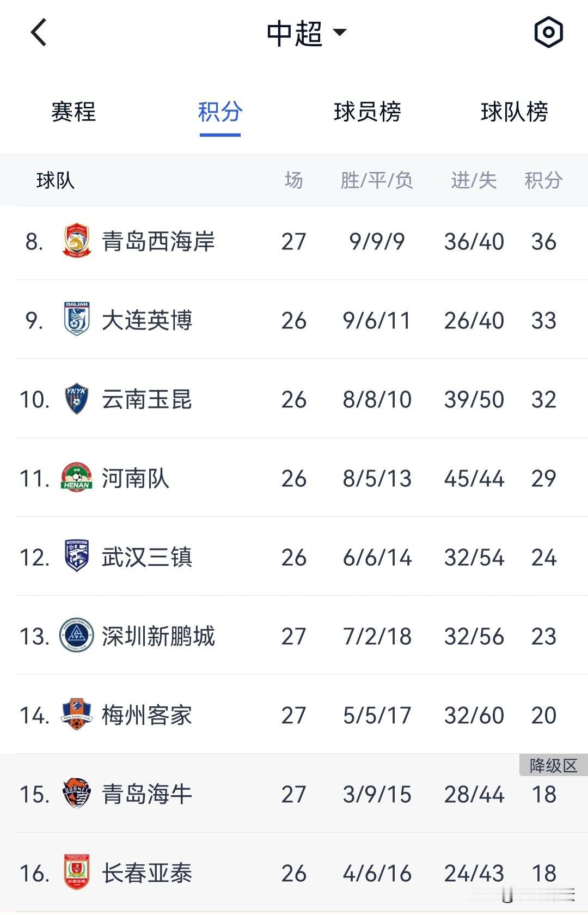The image size is (588, 915).
Task: Switch to the 赛程 tab
Action: click(73, 112)
